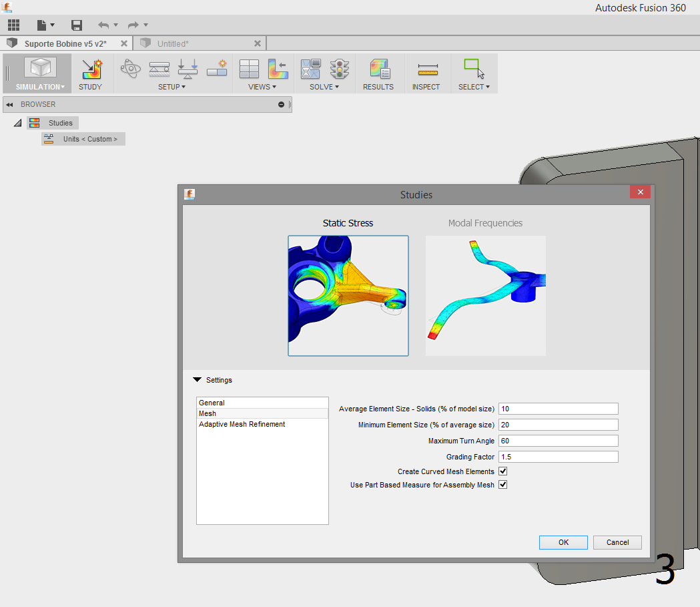Screen dimensions: 700x607
Task: Select the Static Stress study thumbnail
Action: pos(348,295)
